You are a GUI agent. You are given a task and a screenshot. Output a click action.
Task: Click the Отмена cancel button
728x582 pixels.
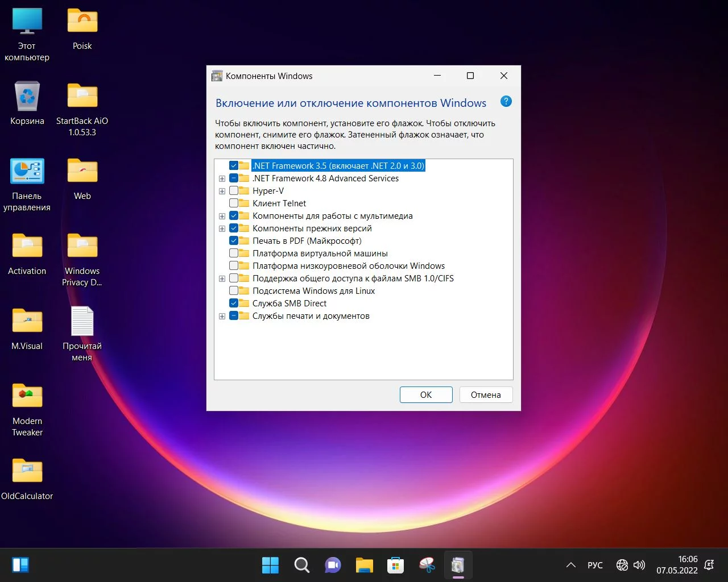tap(486, 395)
